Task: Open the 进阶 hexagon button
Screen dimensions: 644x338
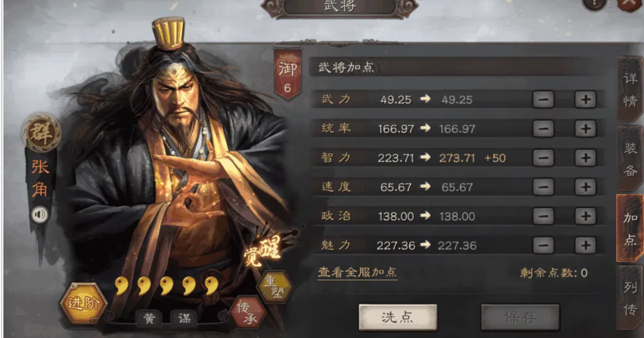Action: tap(83, 304)
